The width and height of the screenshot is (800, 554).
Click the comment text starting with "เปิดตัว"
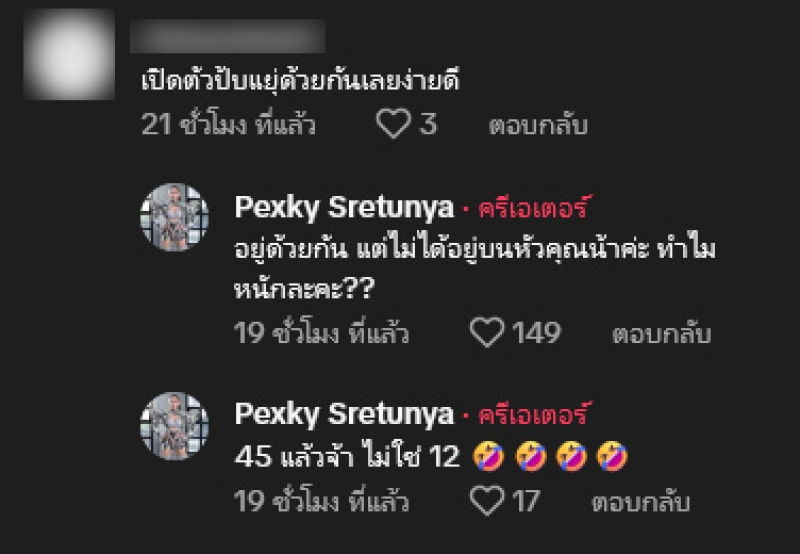click(x=300, y=83)
